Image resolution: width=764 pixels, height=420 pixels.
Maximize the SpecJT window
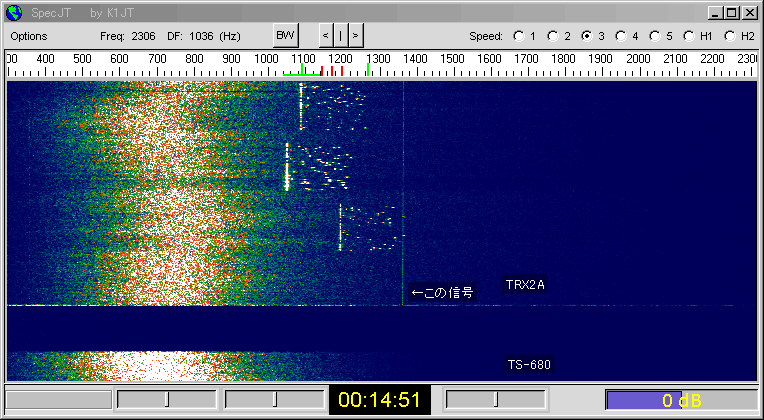click(733, 13)
